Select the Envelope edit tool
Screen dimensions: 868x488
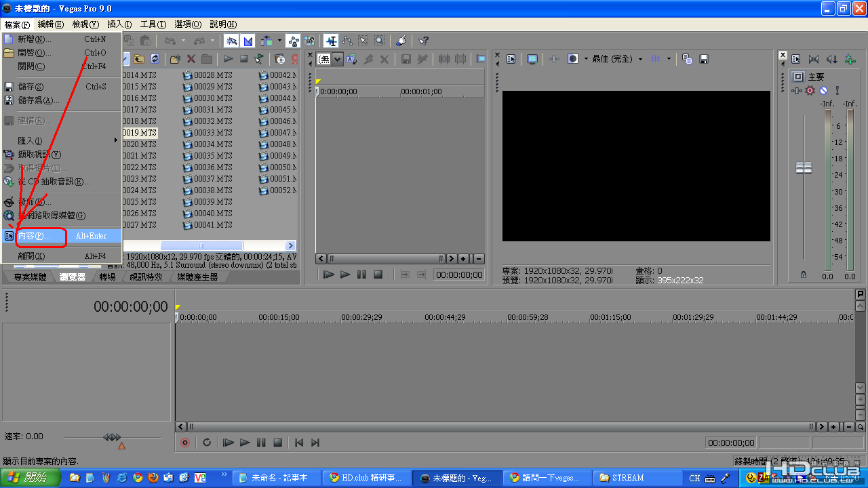tap(347, 41)
